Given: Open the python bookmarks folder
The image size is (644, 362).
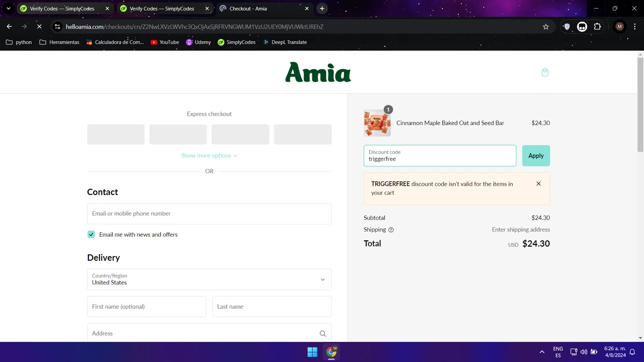Looking at the screenshot, I should [19, 42].
